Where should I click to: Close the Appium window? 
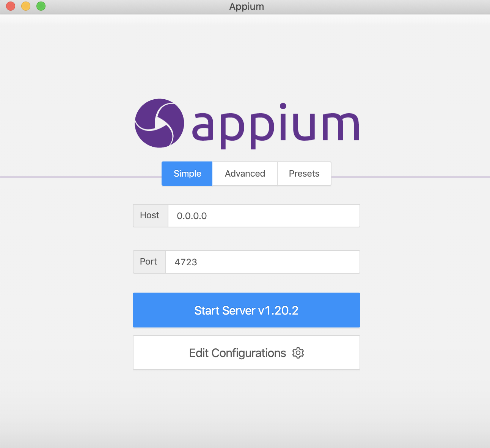[x=11, y=6]
